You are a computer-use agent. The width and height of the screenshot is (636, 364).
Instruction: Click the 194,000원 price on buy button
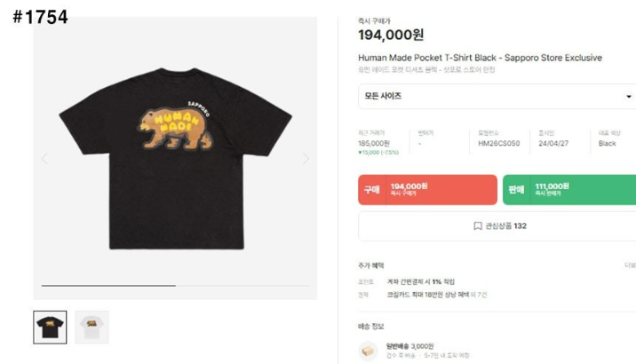(x=409, y=186)
